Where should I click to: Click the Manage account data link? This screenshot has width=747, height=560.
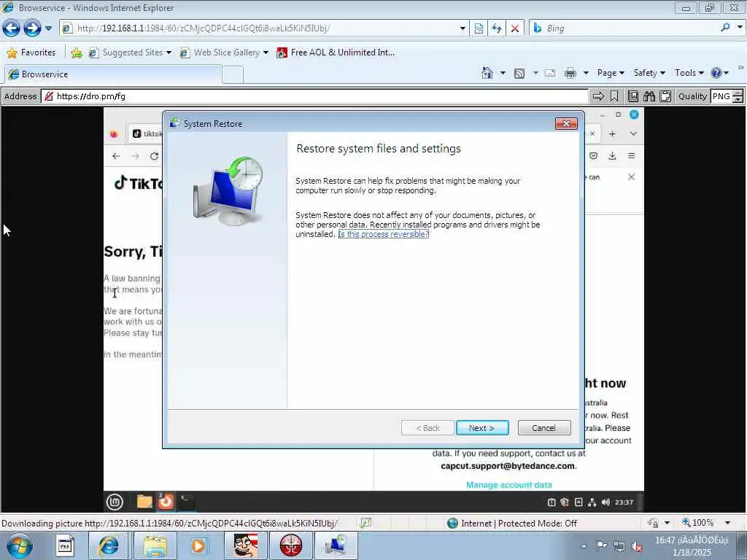508,485
